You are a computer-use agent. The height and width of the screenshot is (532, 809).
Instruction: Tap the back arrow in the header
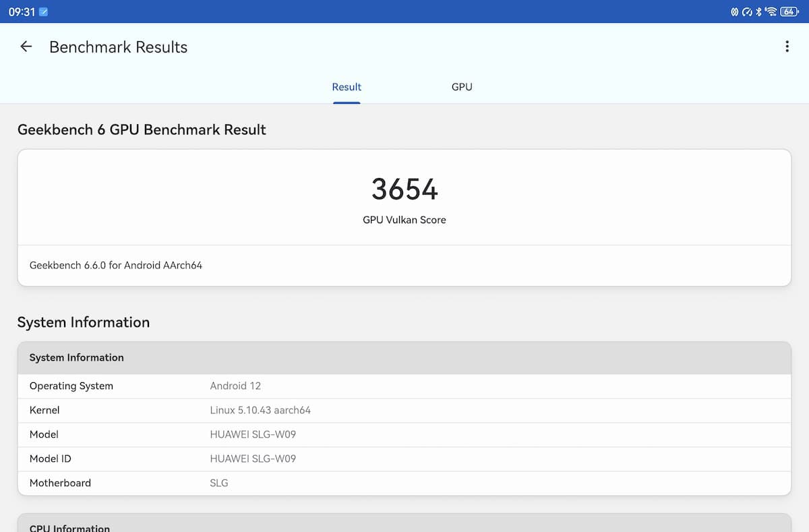tap(26, 47)
